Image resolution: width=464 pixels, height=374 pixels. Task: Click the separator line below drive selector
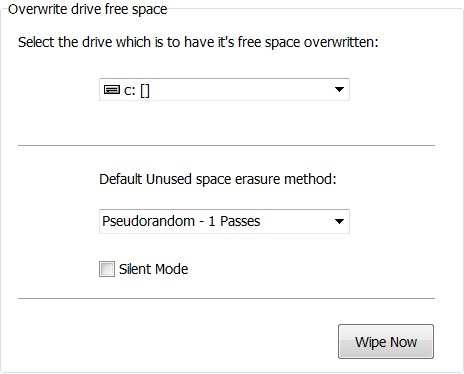click(x=226, y=145)
